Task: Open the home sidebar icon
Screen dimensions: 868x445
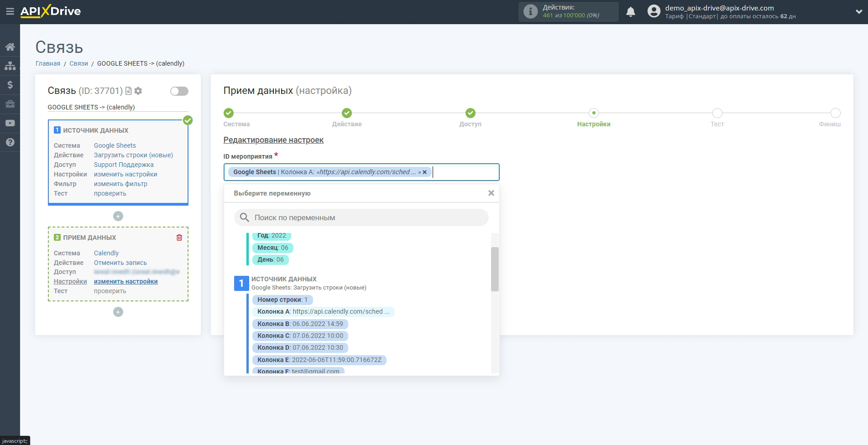Action: point(10,47)
